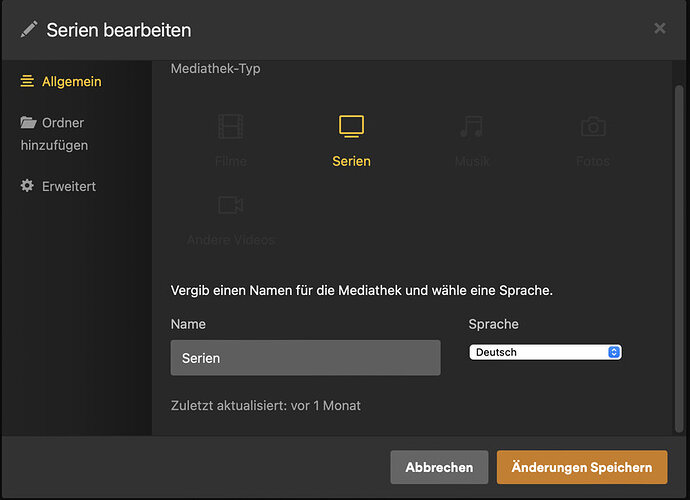Viewport: 690px width, 500px height.
Task: Click the Allgemein list icon in sidebar
Action: point(27,81)
